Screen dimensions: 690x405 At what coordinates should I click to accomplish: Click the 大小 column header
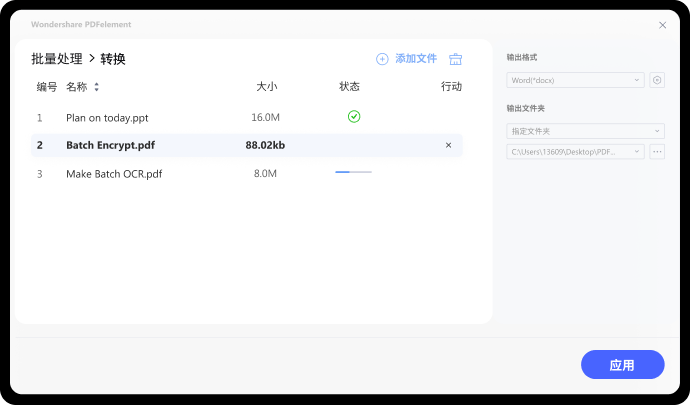(266, 87)
